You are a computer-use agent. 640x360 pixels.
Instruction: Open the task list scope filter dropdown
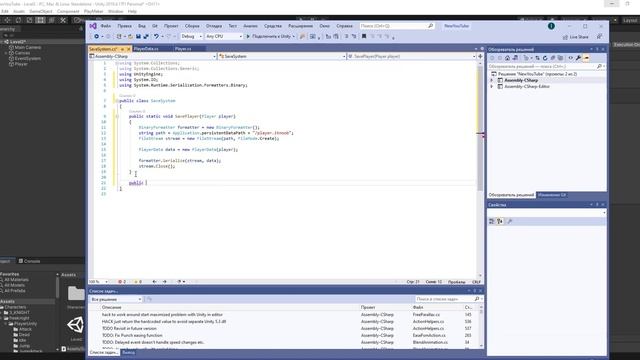116,299
